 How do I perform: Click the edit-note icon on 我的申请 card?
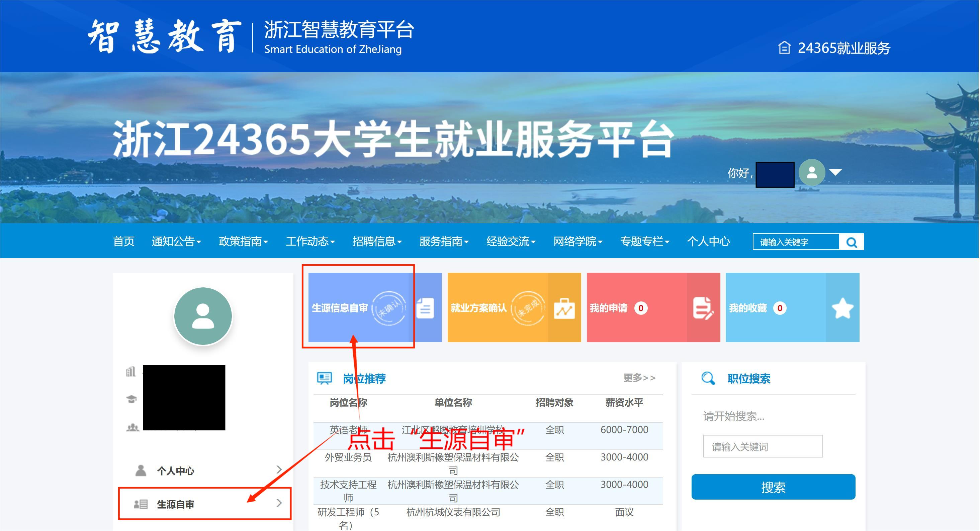[x=703, y=307]
